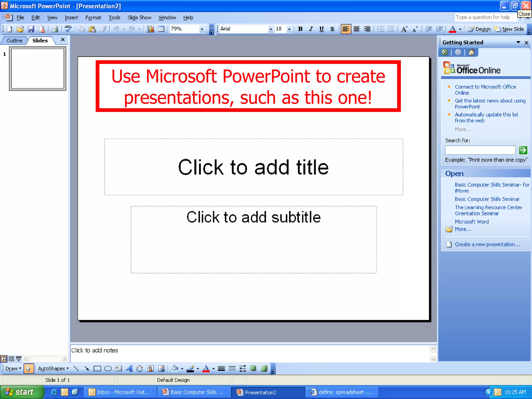Toggle Bold formatting
The image size is (532, 399).
click(x=300, y=29)
